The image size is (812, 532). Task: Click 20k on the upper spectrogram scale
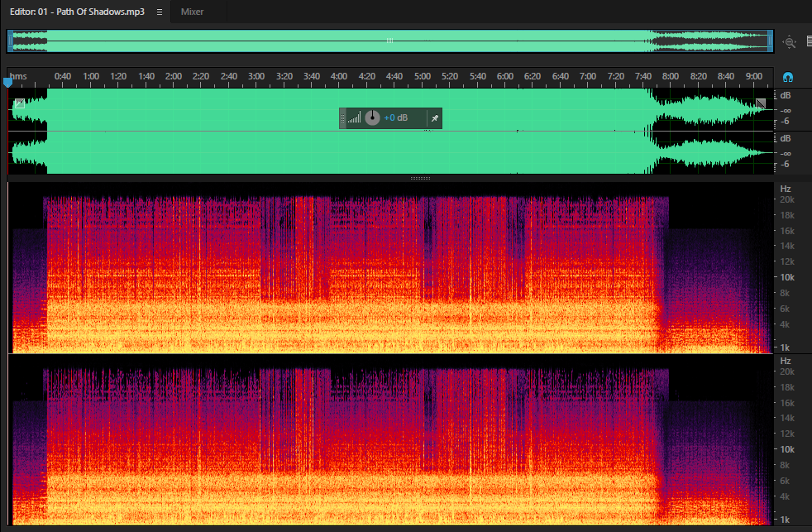(786, 199)
